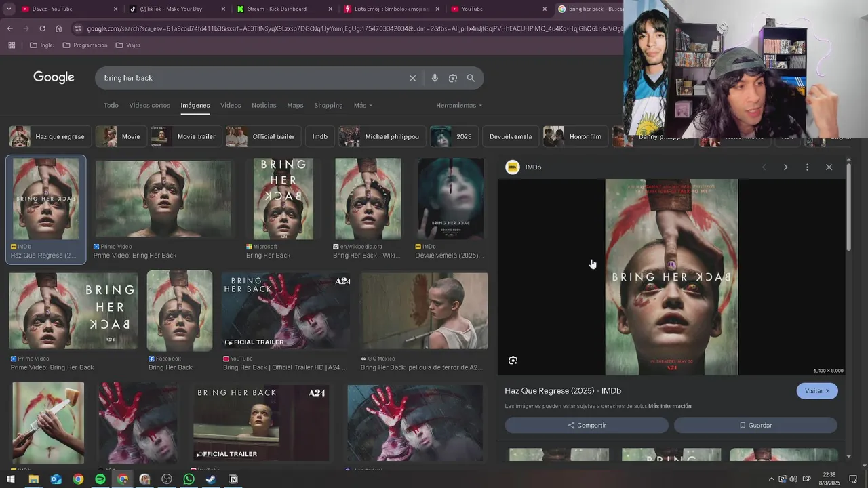Open the Chrome home page icon
Screen dimensions: 868x488
click(x=59, y=28)
